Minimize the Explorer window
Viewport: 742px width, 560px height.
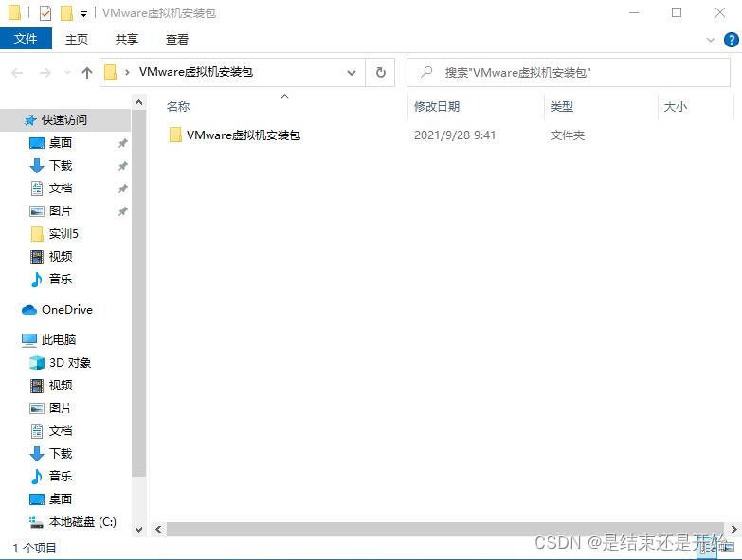pos(634,12)
